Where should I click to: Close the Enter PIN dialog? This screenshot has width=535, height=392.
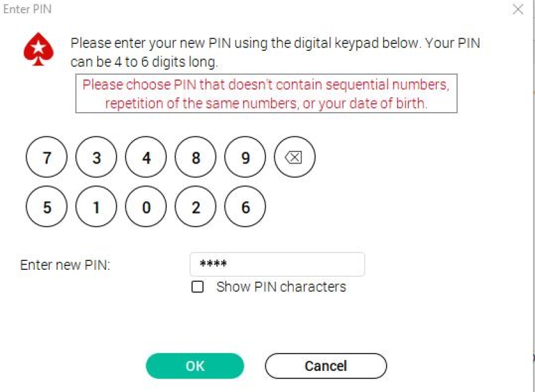click(518, 10)
